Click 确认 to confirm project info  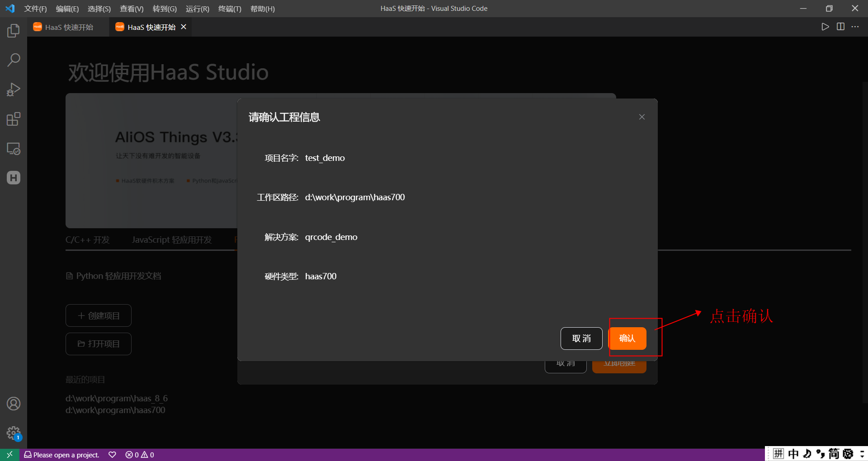coord(627,339)
